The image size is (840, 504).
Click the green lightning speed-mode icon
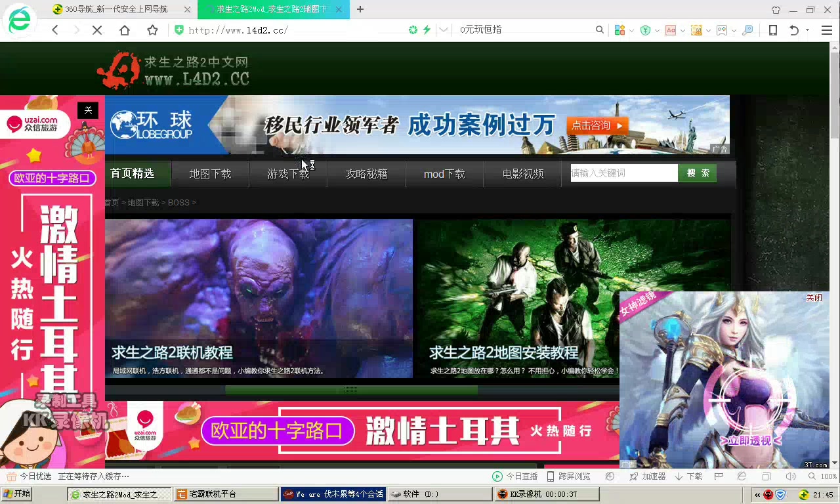pyautogui.click(x=427, y=30)
